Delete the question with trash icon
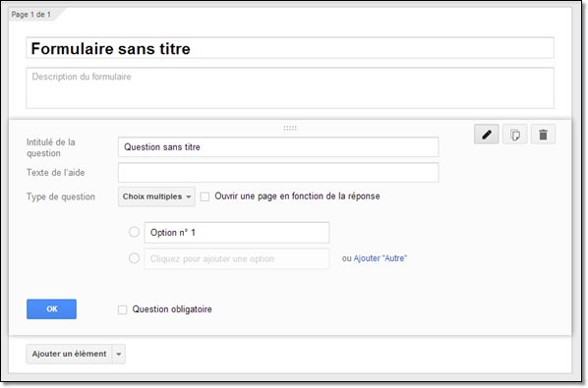Viewport: 588px width, 388px height. pos(543,135)
